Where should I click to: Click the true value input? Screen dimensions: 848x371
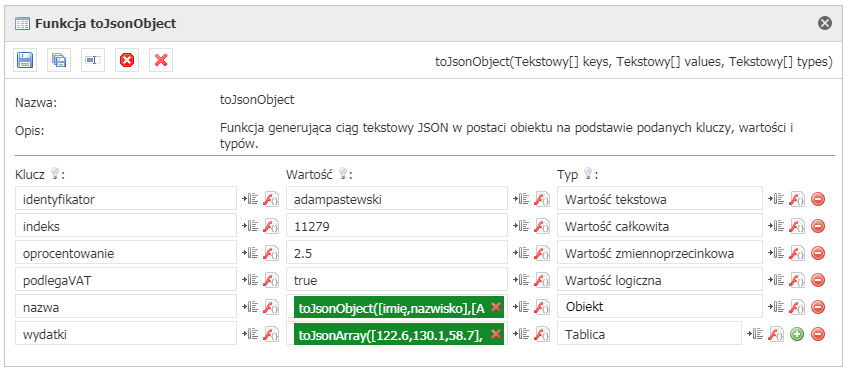click(x=397, y=279)
